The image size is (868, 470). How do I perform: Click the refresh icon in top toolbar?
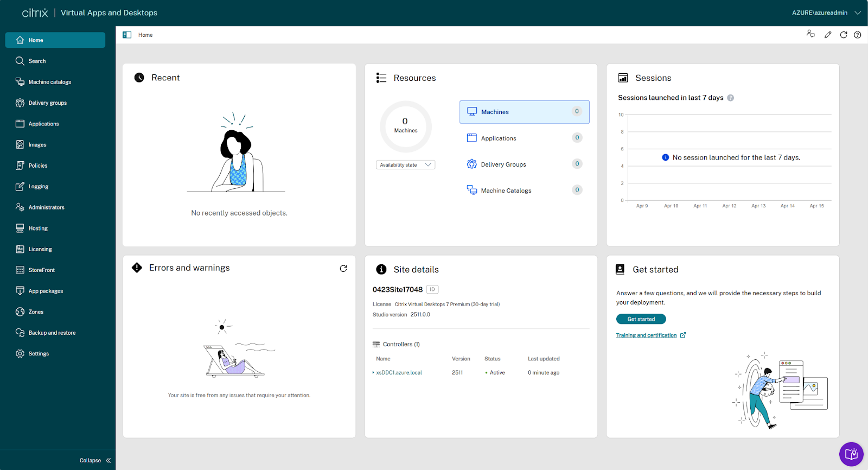[x=843, y=35]
